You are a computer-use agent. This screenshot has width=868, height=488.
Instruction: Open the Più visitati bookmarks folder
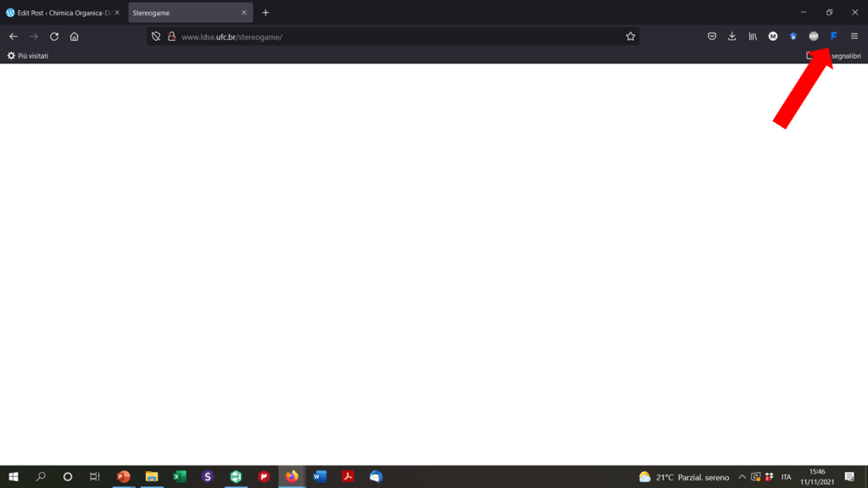28,56
